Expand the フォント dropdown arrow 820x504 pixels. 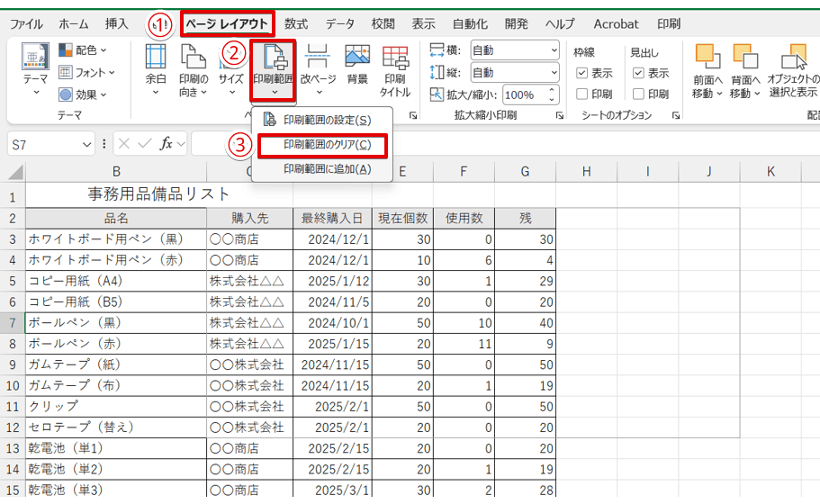pos(112,73)
